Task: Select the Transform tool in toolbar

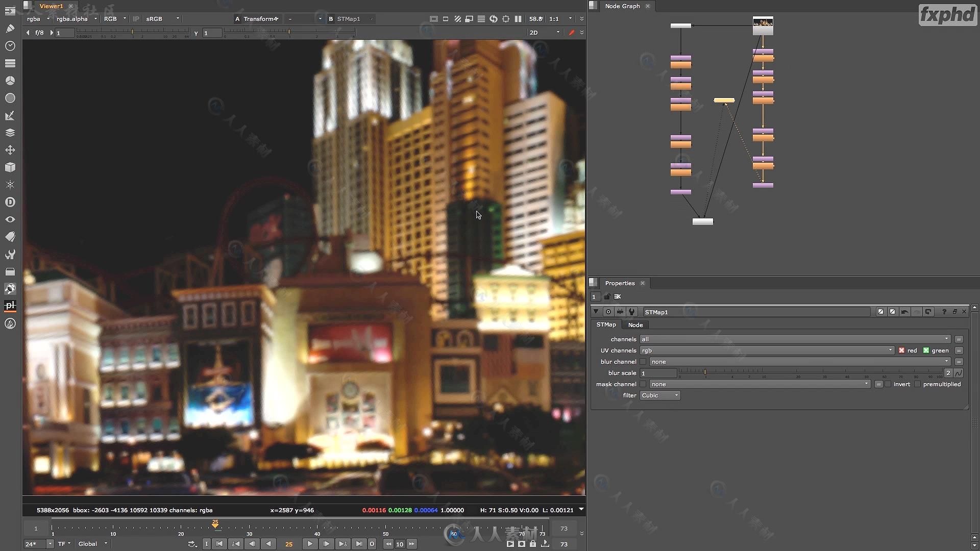Action: [10, 150]
